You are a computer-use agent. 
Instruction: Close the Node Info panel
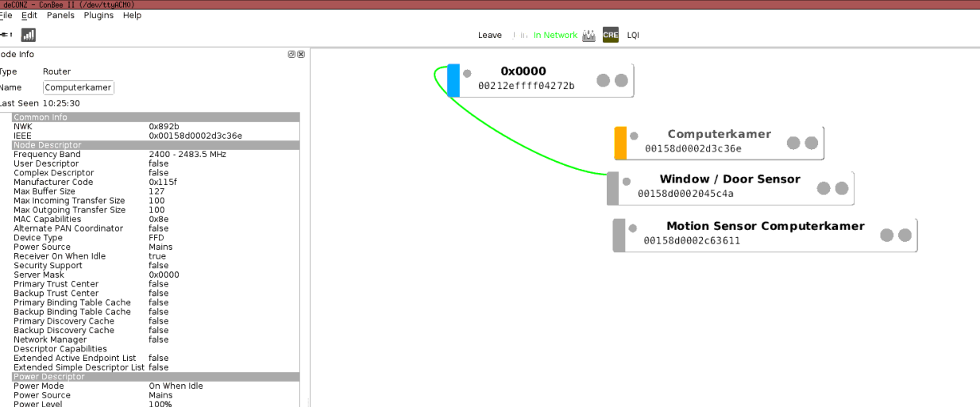tap(301, 54)
